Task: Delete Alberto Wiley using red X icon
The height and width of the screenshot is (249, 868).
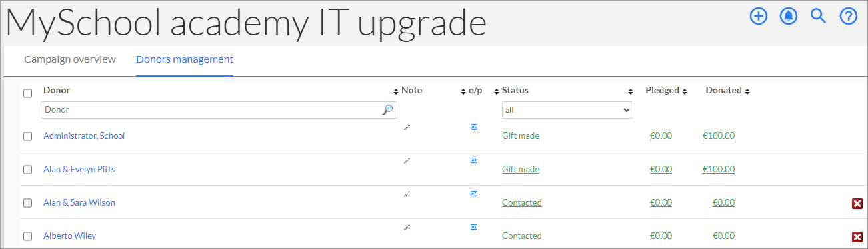Action: tap(857, 237)
